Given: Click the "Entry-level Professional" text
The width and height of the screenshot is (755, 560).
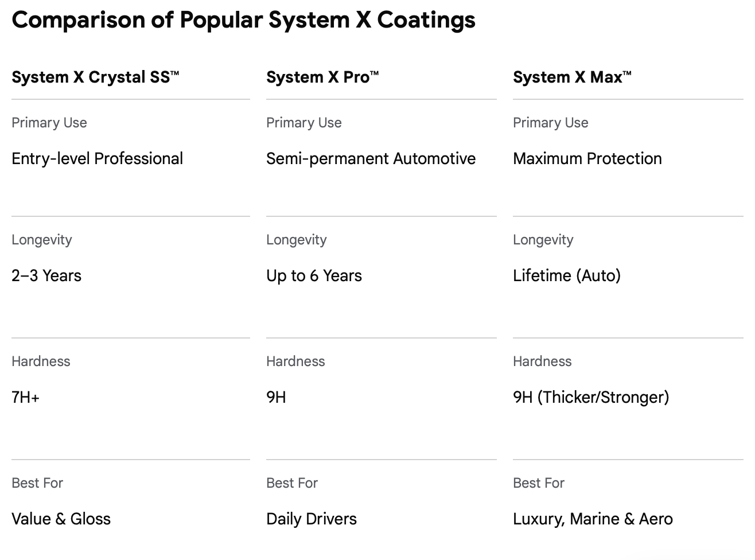Looking at the screenshot, I should [x=97, y=159].
